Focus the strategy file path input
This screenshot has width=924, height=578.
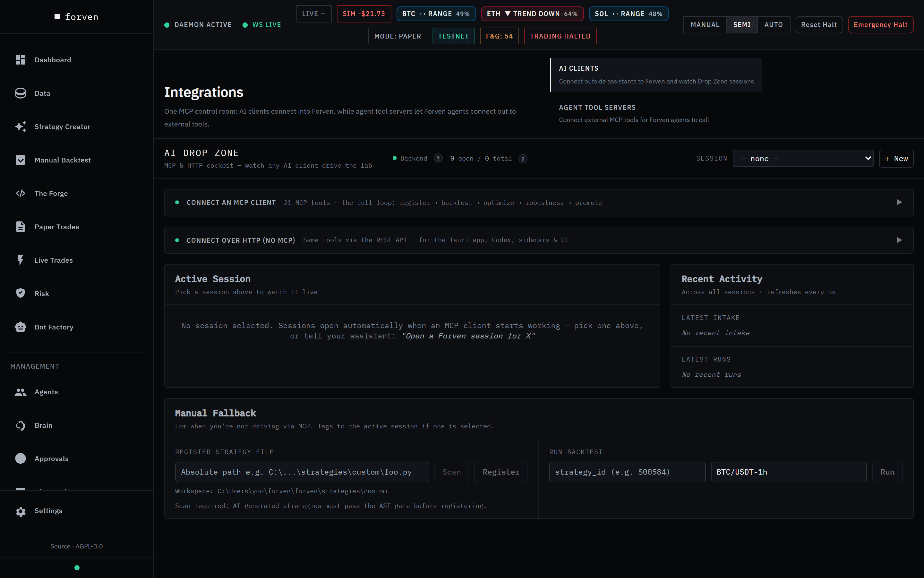(302, 472)
